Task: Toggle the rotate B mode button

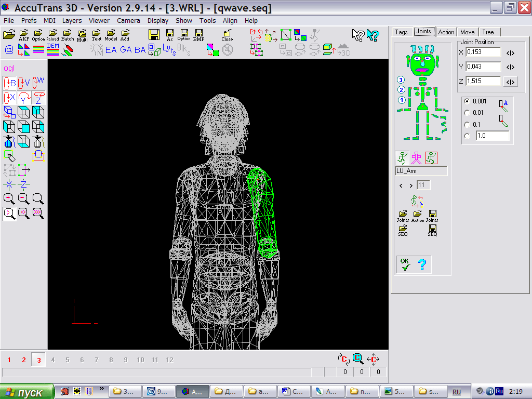Action: (9, 83)
